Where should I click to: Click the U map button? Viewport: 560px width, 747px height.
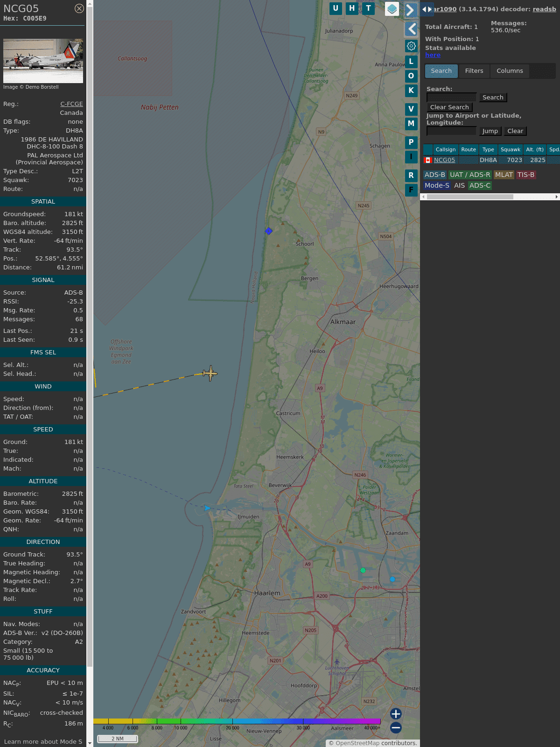point(336,8)
